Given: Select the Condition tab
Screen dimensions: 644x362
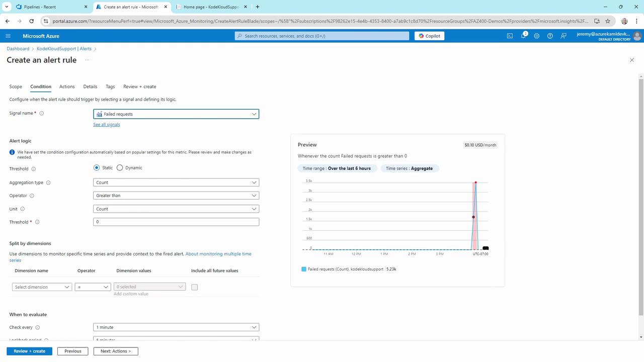Looking at the screenshot, I should pyautogui.click(x=41, y=86).
